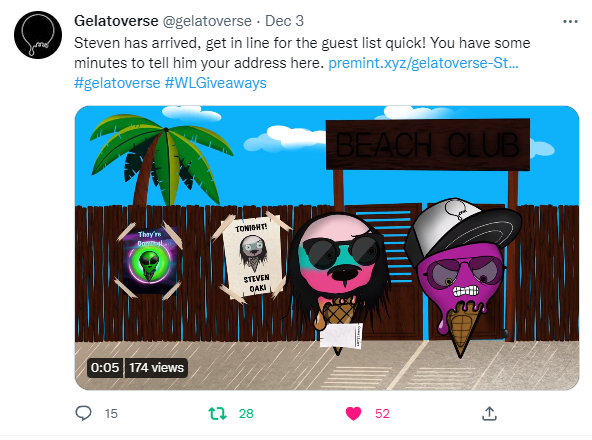Click the Gelatoverse profile avatar
The height and width of the screenshot is (440, 592).
coord(38,35)
